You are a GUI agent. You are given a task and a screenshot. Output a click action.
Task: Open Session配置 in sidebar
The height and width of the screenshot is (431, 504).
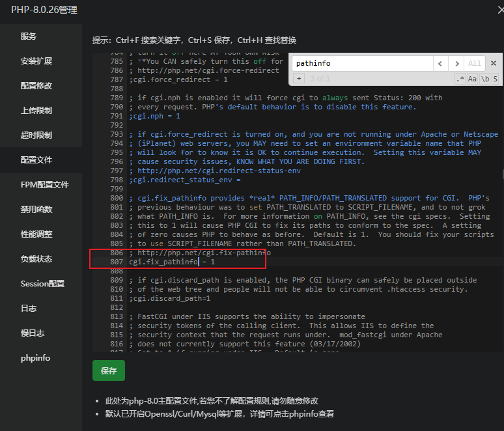(43, 284)
